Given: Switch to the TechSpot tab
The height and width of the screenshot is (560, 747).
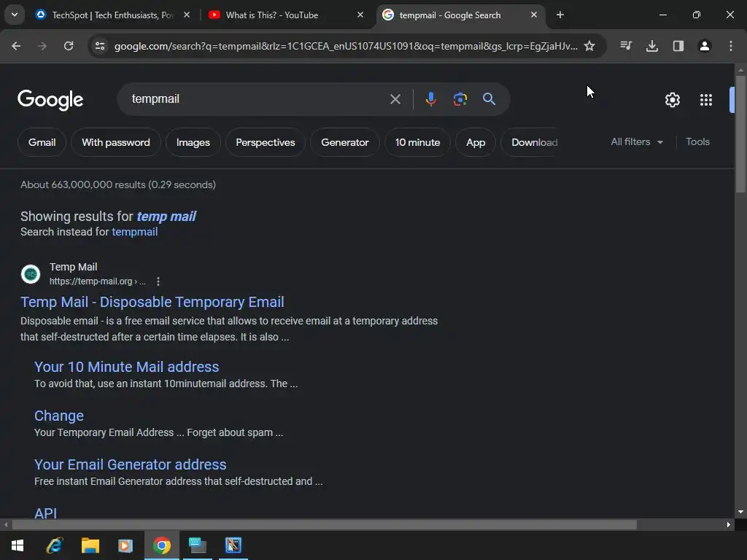Looking at the screenshot, I should (112, 15).
